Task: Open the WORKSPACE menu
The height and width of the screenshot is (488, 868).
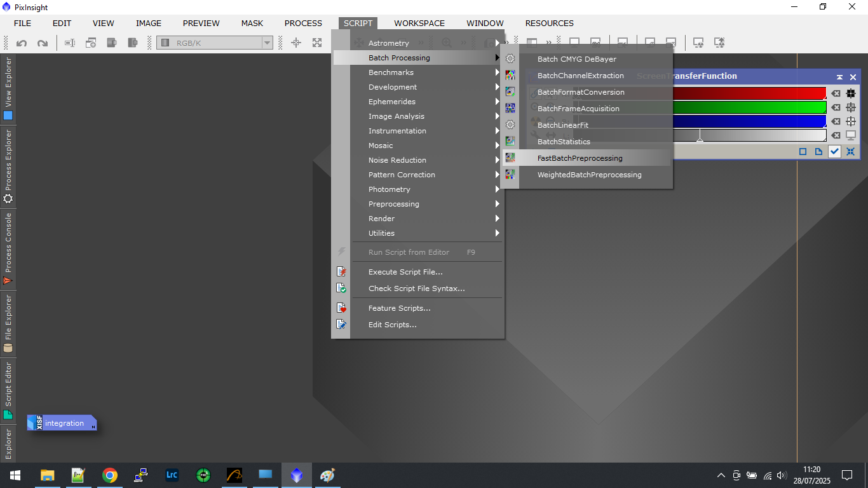Action: point(419,24)
